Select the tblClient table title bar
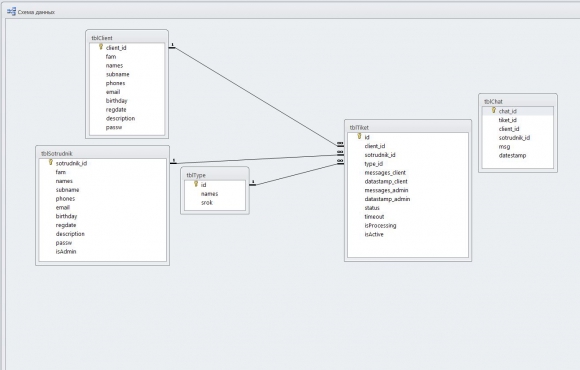580x370 pixels. 127,37
